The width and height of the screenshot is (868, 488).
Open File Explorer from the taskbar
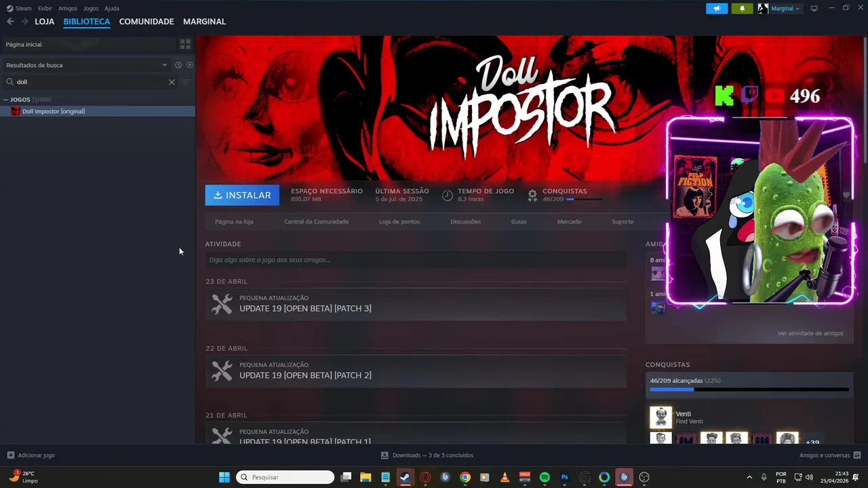(366, 477)
